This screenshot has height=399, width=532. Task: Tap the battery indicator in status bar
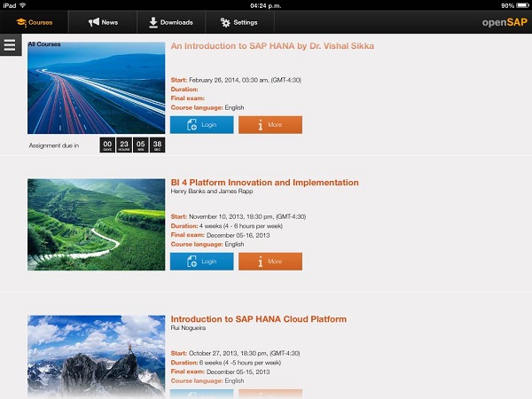pyautogui.click(x=522, y=5)
